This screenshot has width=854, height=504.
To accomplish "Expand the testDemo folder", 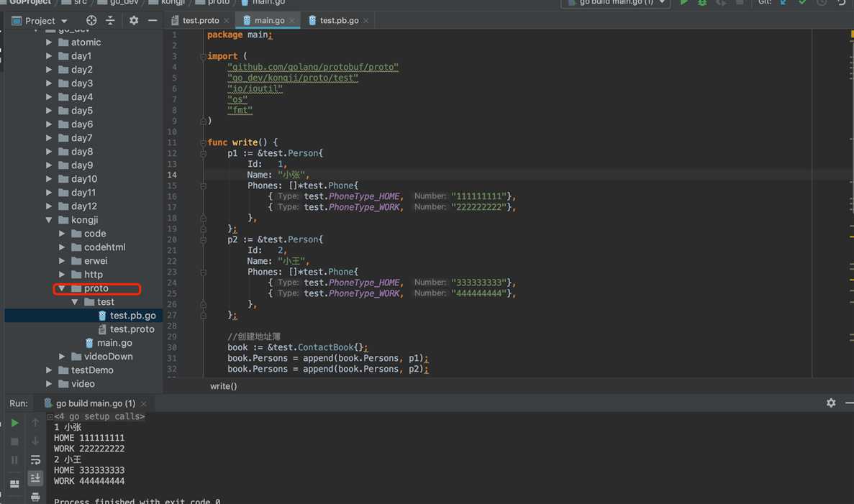I will coord(49,370).
